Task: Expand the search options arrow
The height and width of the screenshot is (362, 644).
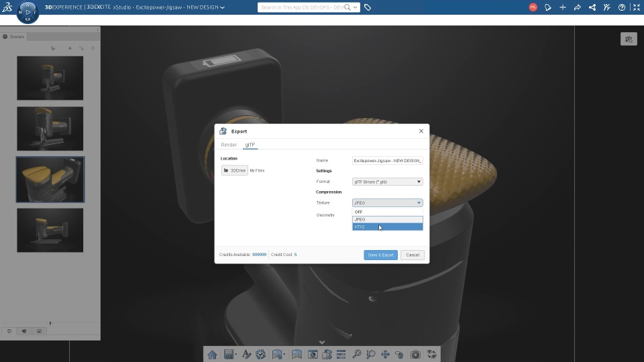Action: (x=356, y=7)
